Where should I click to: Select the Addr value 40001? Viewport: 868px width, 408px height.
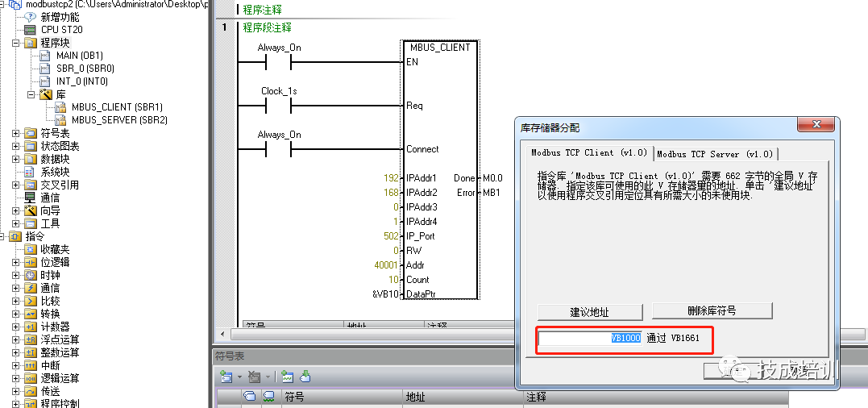pos(386,265)
